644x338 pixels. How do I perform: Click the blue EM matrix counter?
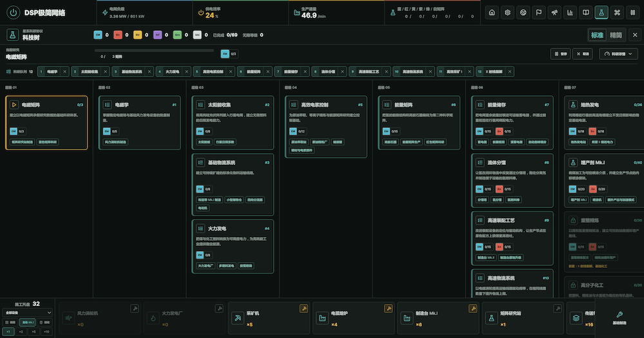tap(101, 35)
